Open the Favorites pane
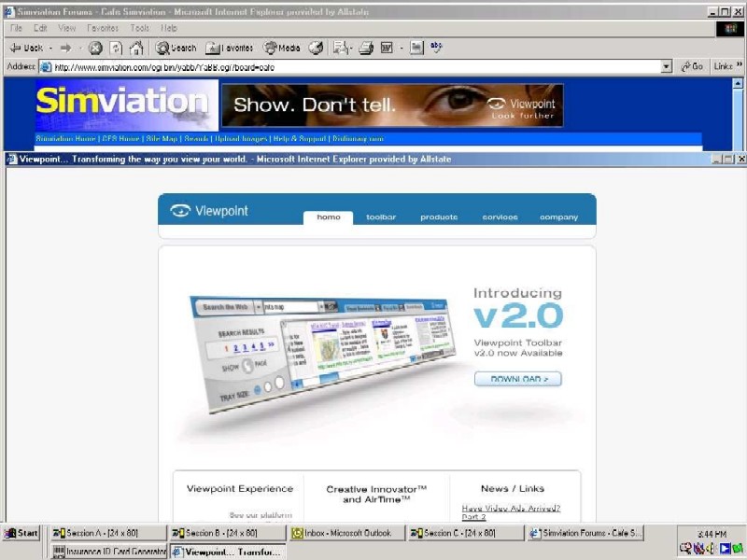 click(229, 48)
